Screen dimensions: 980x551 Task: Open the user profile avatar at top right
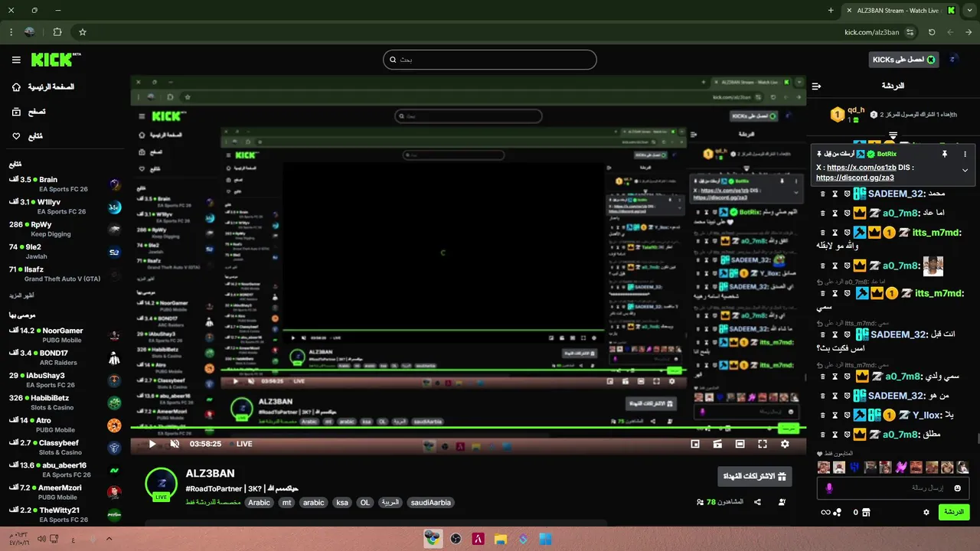click(953, 60)
